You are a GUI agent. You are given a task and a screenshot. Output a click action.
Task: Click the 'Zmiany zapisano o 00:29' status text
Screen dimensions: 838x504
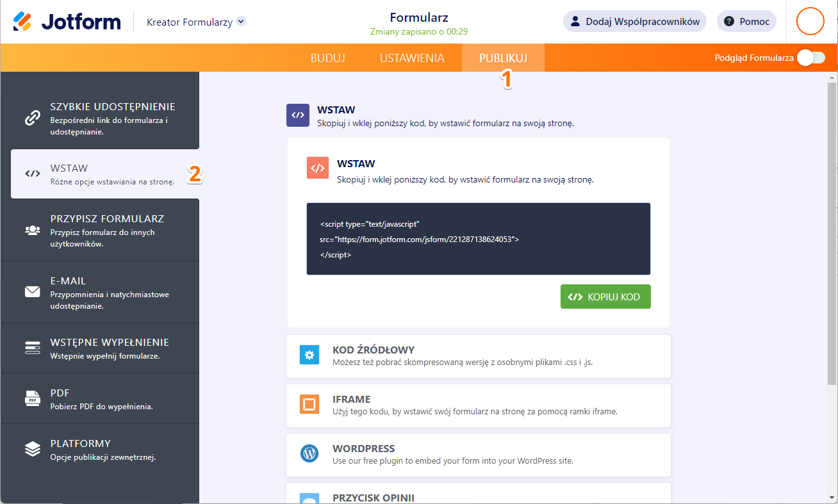(419, 31)
